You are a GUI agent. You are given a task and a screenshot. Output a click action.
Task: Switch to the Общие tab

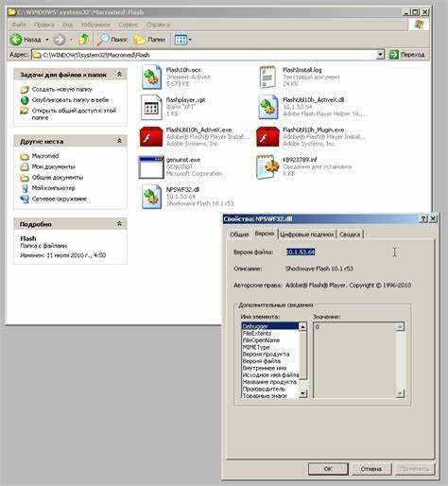coord(239,234)
